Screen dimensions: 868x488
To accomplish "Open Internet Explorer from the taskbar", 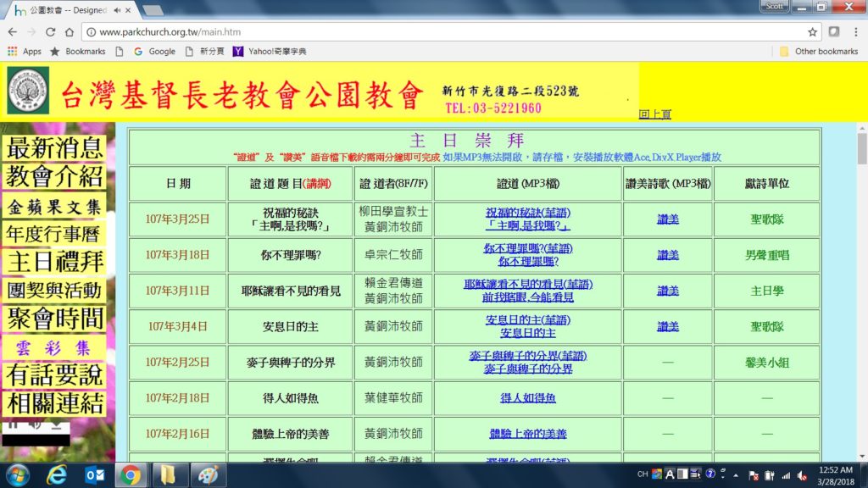I will click(58, 474).
